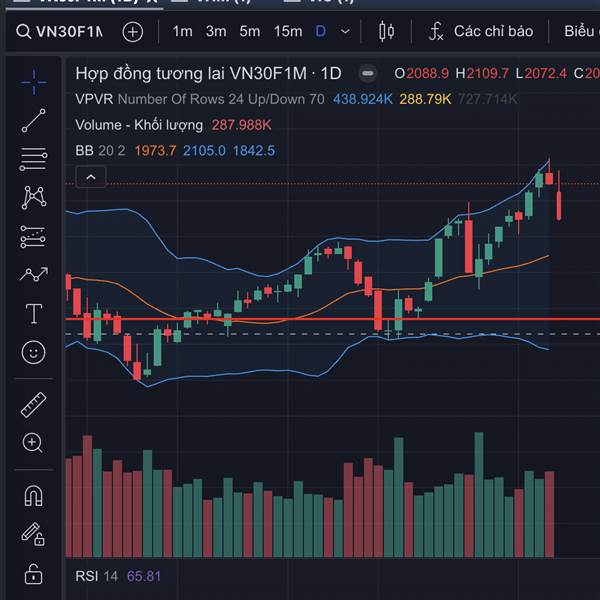Select the crosshair cursor tool
This screenshot has width=600, height=600.
(x=33, y=81)
